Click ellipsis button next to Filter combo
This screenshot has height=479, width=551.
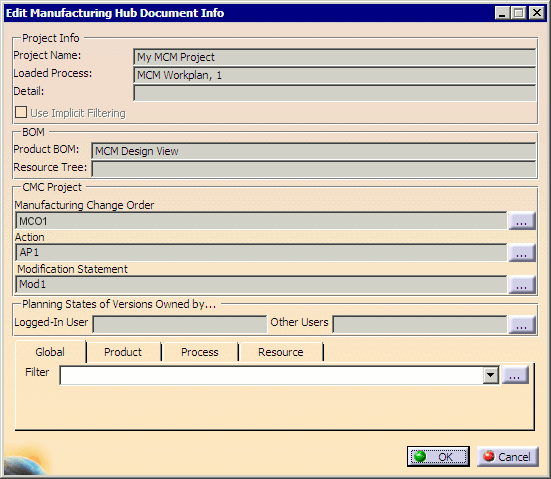click(x=515, y=375)
